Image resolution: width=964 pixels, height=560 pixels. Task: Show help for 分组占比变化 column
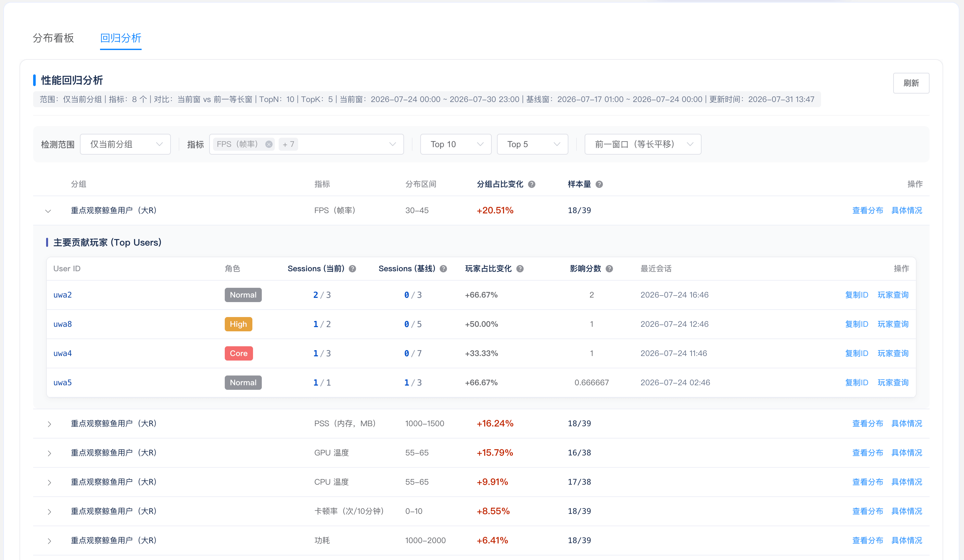click(532, 185)
